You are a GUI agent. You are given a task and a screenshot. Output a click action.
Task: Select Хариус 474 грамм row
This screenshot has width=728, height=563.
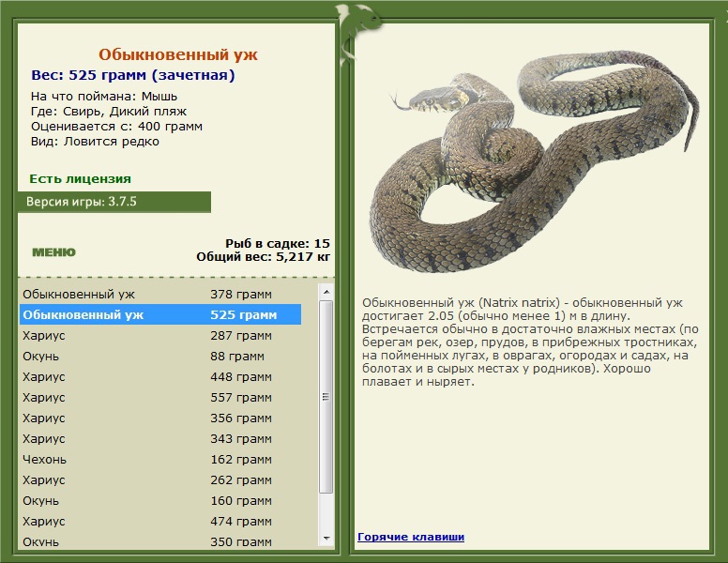pos(160,521)
